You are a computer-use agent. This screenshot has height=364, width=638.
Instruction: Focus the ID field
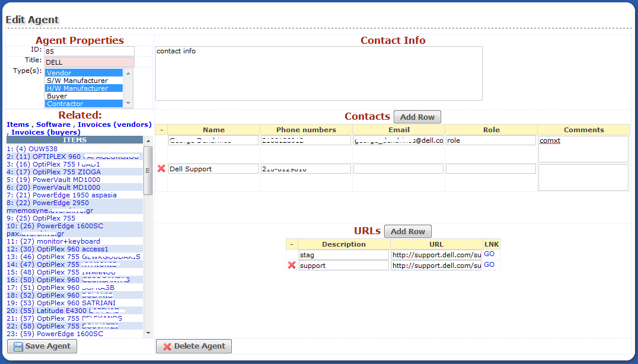coord(90,51)
